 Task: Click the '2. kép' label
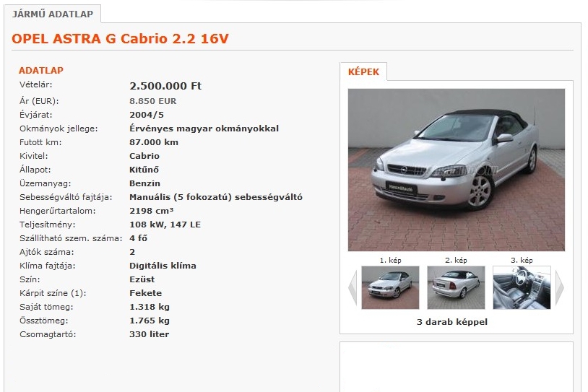[x=456, y=260]
